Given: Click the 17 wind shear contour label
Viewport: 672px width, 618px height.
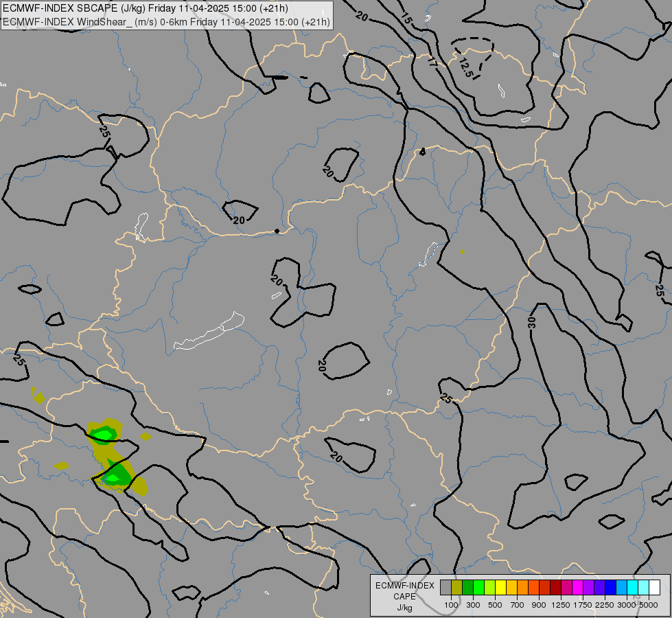Looking at the screenshot, I should point(432,62).
